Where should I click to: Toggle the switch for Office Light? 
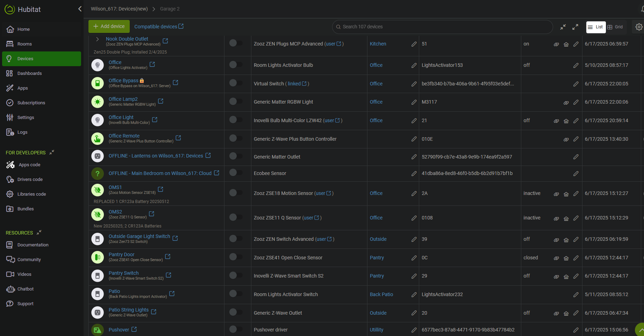(236, 120)
